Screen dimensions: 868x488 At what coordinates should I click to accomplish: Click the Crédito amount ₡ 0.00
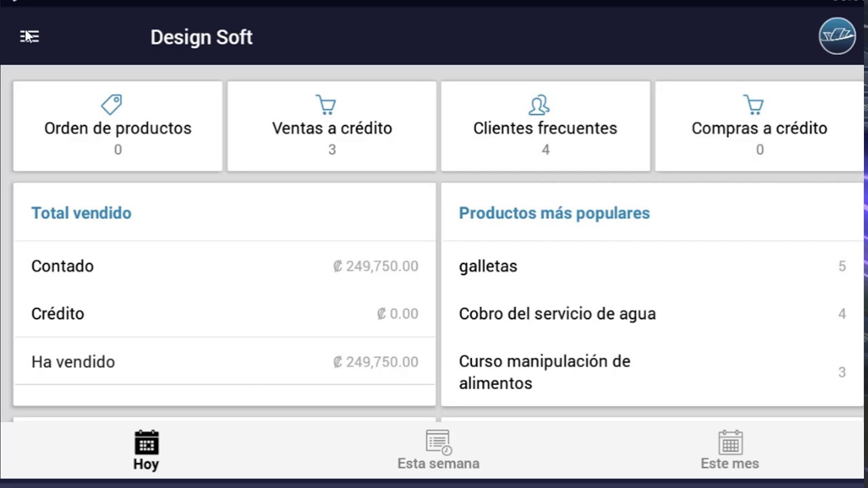pos(398,314)
